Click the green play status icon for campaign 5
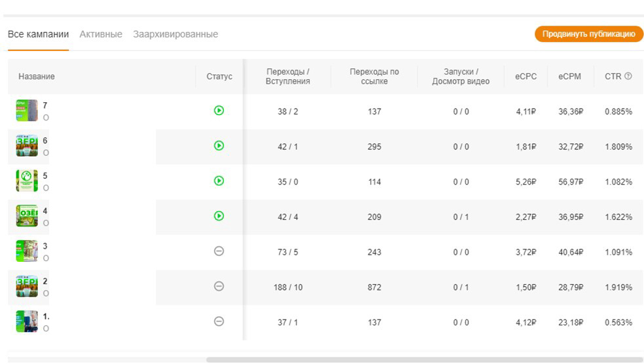 coord(219,181)
